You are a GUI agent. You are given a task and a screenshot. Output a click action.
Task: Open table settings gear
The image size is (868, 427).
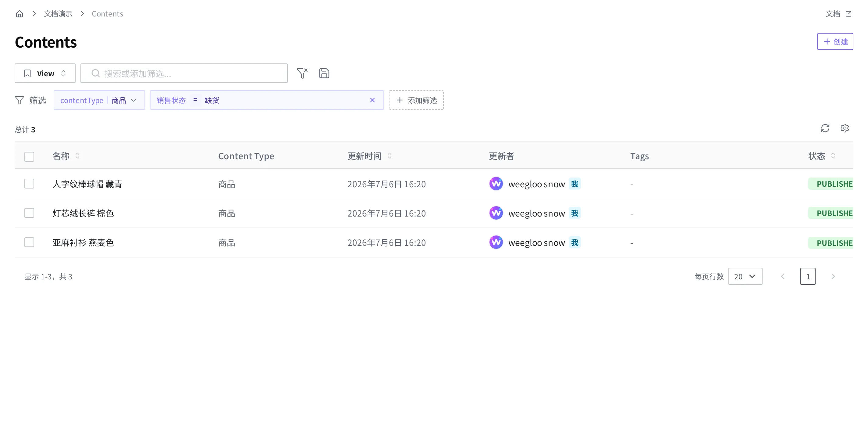coord(845,128)
